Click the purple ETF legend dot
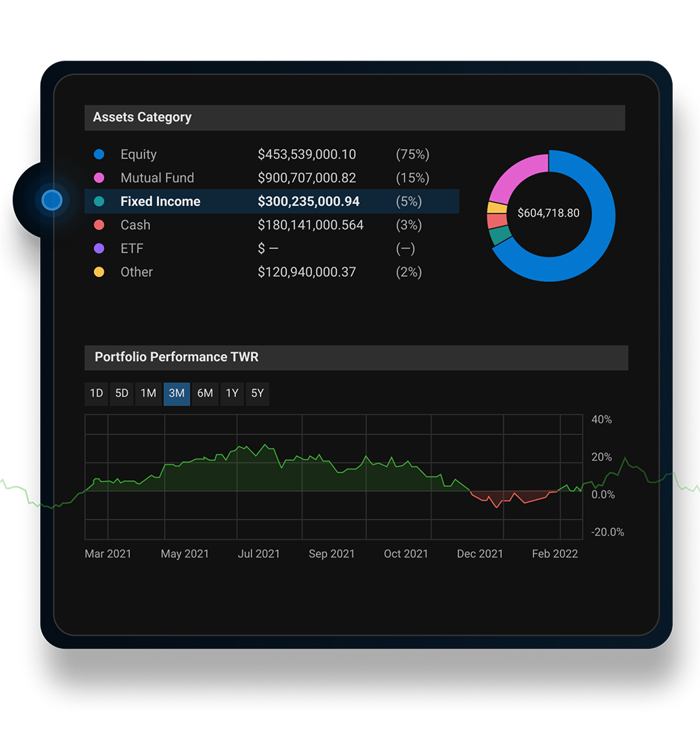 coord(100,248)
